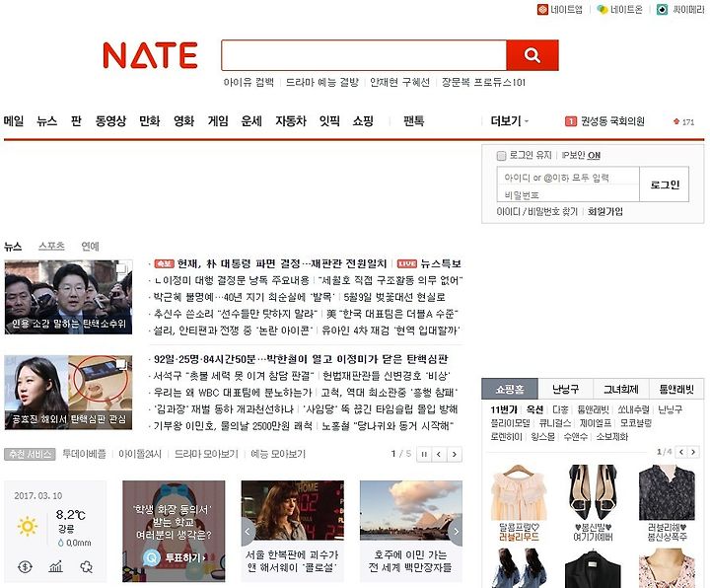Show previous shopping page arrow

[681, 452]
